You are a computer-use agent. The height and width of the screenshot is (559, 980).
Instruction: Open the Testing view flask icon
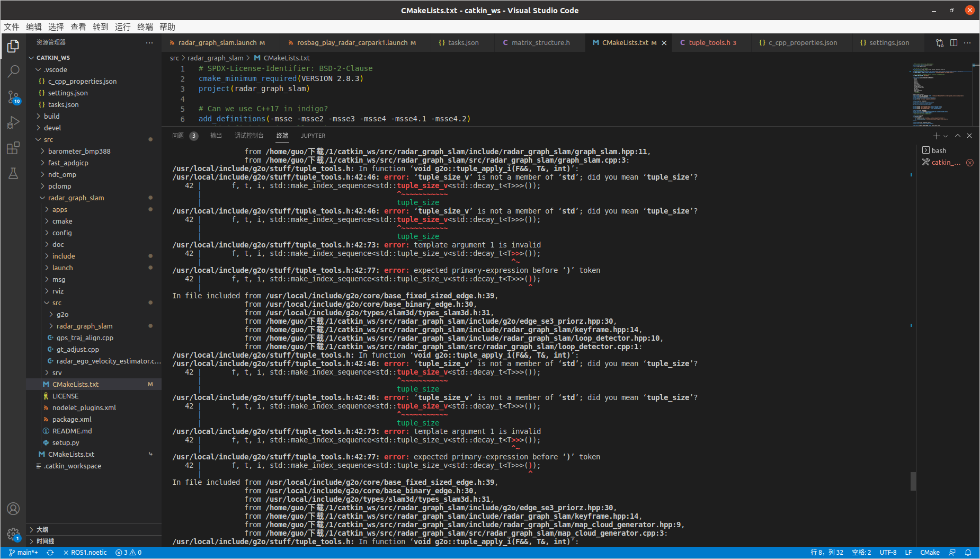(x=13, y=173)
